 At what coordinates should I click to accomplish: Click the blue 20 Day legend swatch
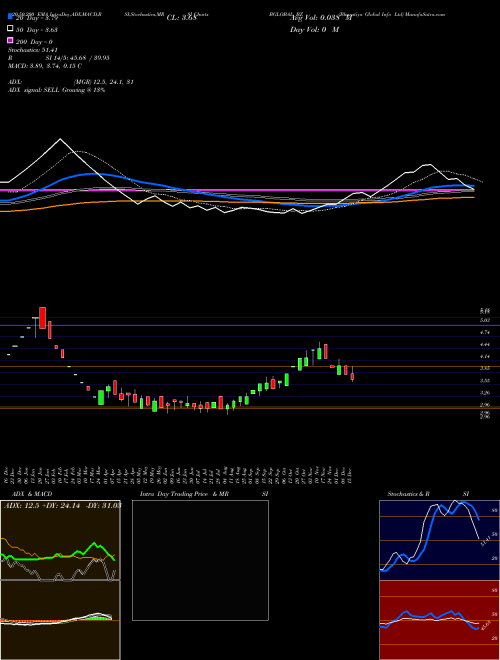click(x=10, y=16)
